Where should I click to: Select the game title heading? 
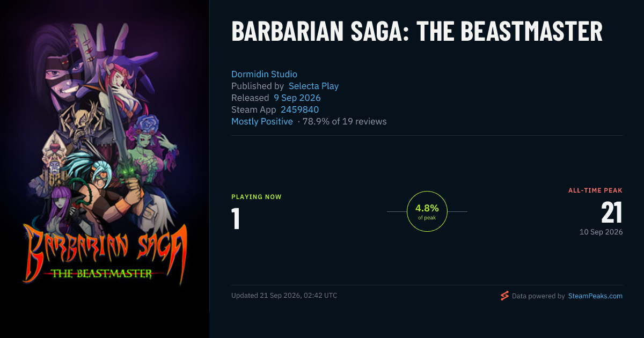point(417,32)
